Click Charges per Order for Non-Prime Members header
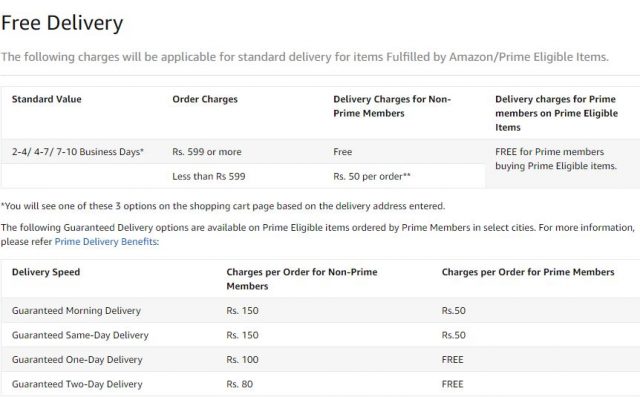The image size is (640, 397). [302, 279]
